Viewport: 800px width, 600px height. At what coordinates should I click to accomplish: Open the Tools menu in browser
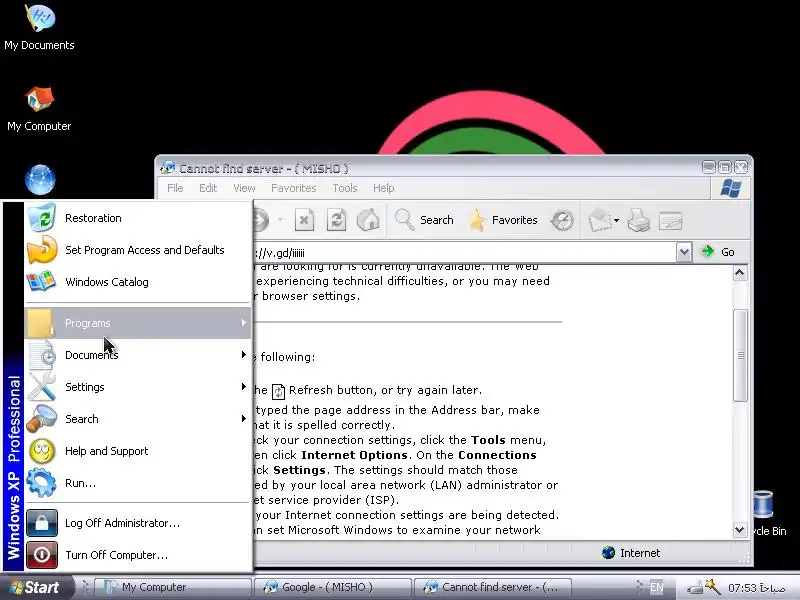point(345,188)
